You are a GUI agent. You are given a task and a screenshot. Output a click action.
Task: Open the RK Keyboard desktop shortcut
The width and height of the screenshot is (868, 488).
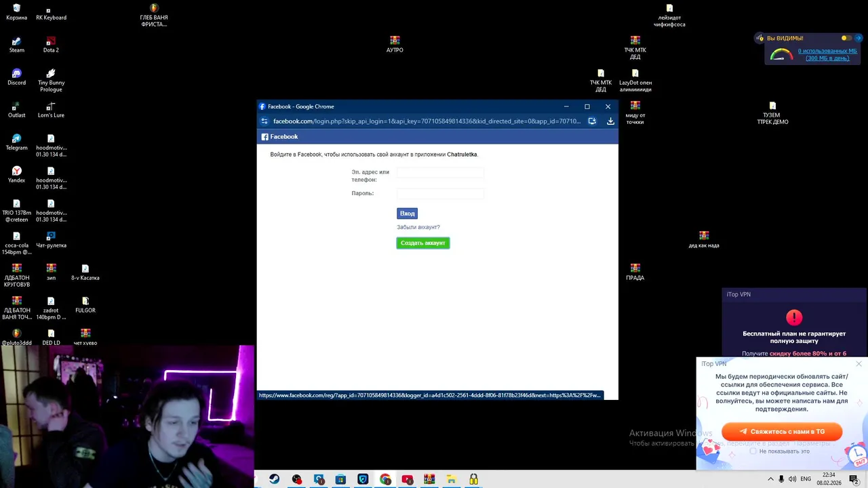(51, 12)
